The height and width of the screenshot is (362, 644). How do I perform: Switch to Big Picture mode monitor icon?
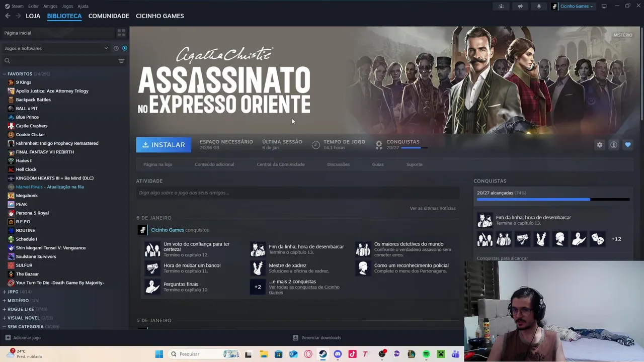pos(604,6)
